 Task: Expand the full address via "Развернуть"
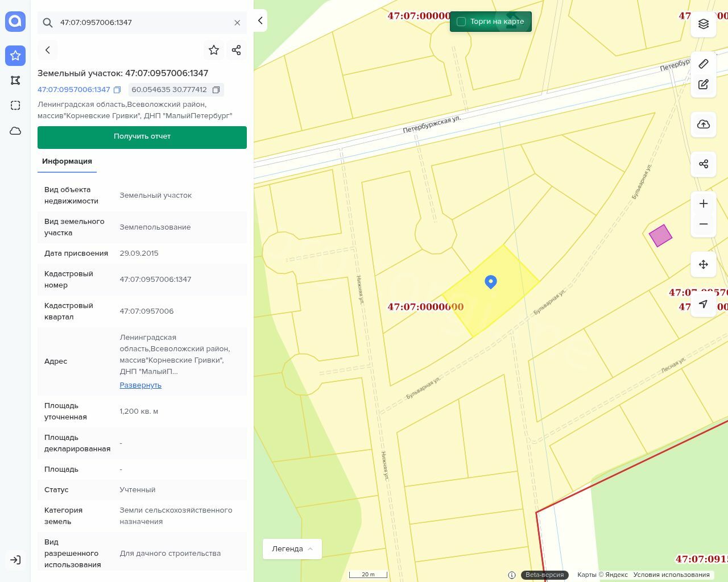point(140,385)
